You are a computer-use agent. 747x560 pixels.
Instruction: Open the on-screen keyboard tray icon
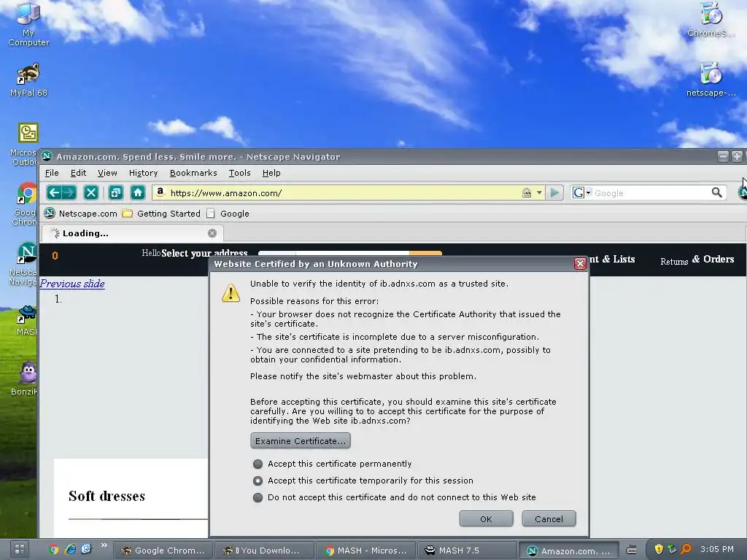coord(631,550)
